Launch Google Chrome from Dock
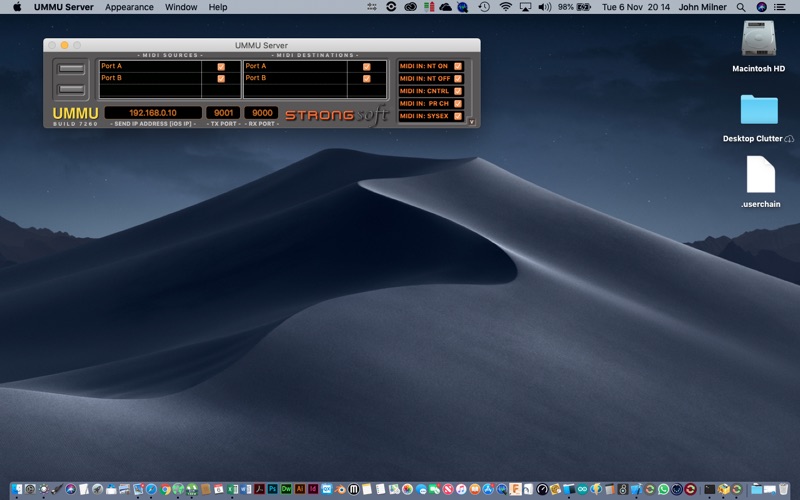 tap(165, 489)
